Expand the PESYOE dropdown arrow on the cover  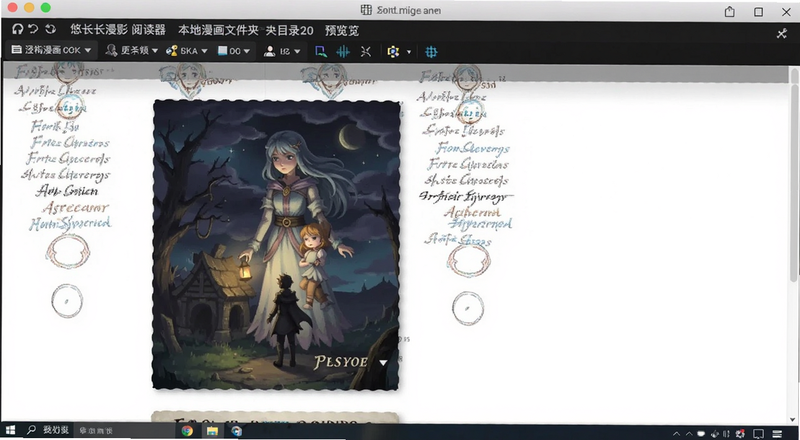point(383,363)
